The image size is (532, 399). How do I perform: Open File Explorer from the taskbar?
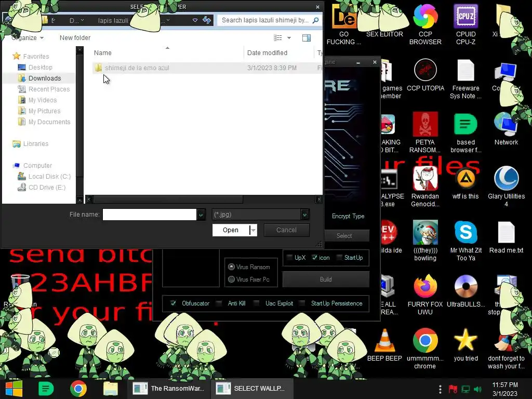pos(111,389)
